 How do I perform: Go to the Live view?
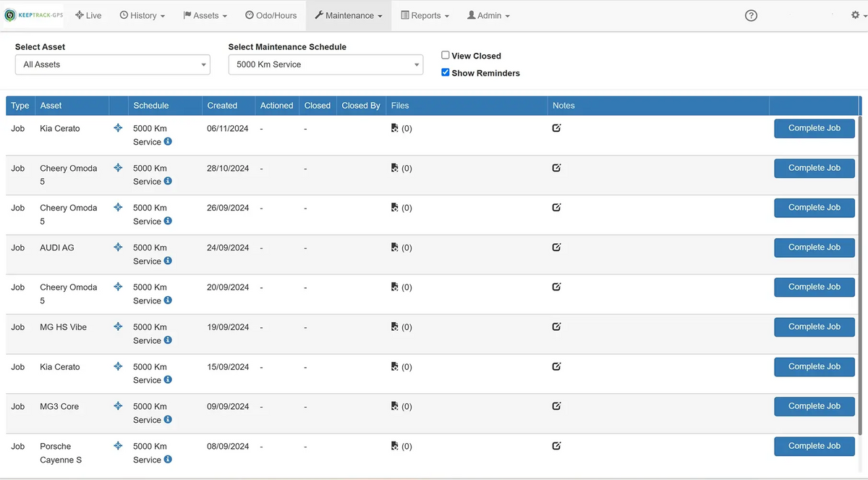88,15
